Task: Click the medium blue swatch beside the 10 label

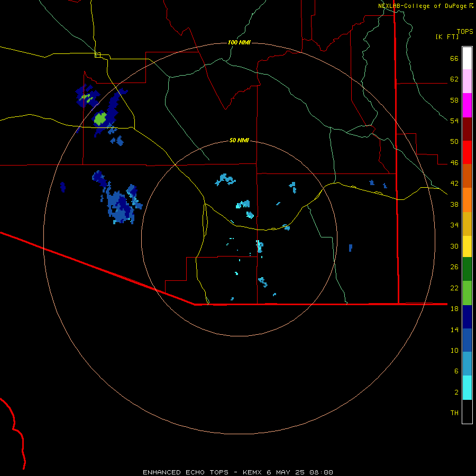Action: pyautogui.click(x=467, y=340)
